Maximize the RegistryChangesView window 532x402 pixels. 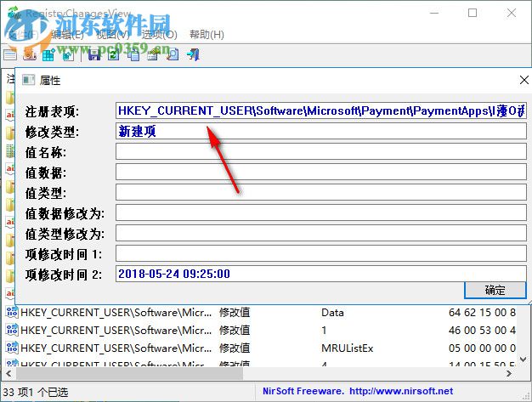point(473,13)
